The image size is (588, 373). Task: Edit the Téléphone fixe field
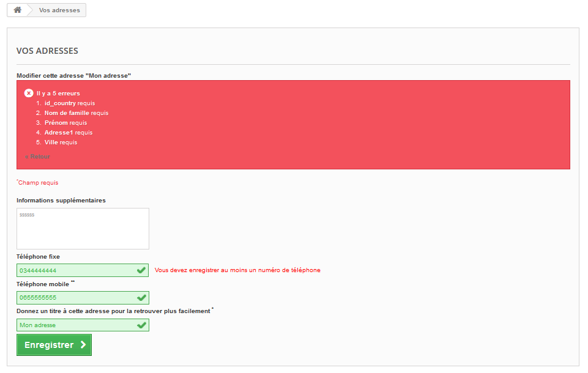coord(83,270)
